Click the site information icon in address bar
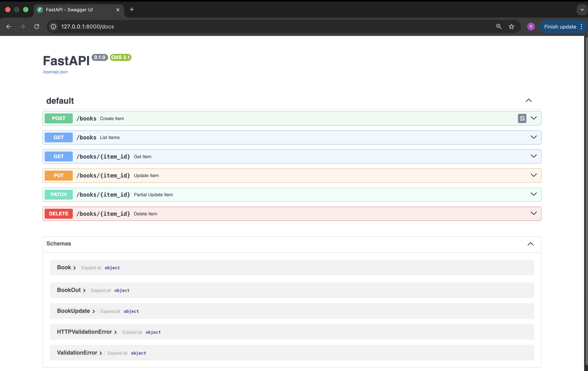 point(53,26)
